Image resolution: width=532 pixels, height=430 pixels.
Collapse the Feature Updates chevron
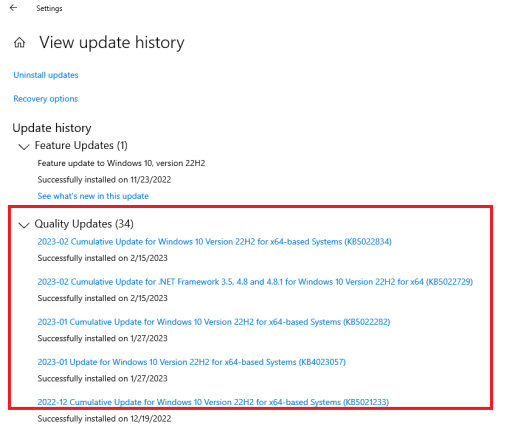[x=24, y=147]
